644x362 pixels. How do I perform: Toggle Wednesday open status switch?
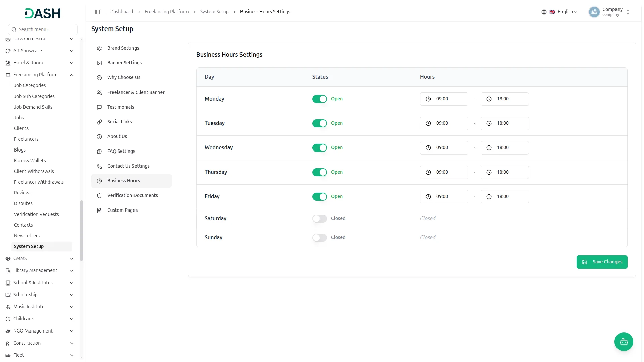[319, 148]
